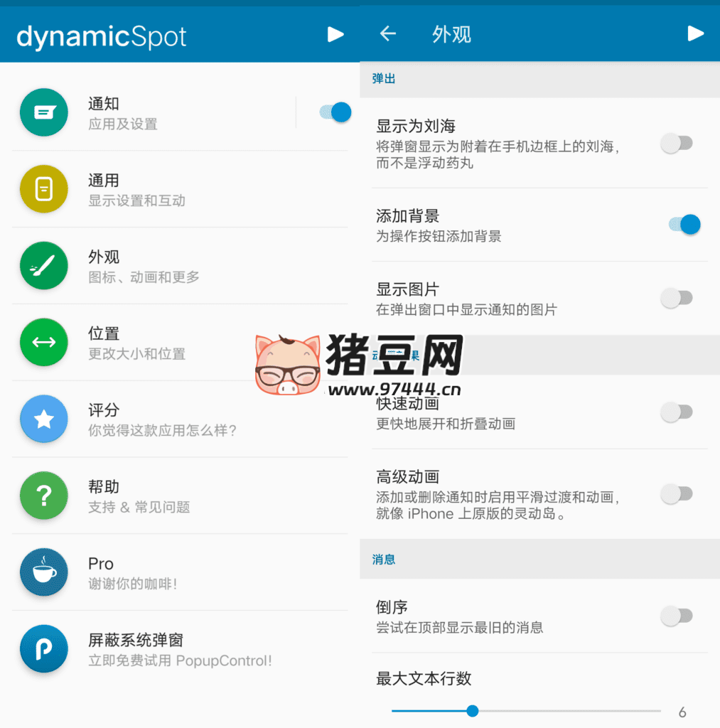Open 帮助 支持 & 常见问题 entry
This screenshot has height=728, width=720.
(180, 496)
